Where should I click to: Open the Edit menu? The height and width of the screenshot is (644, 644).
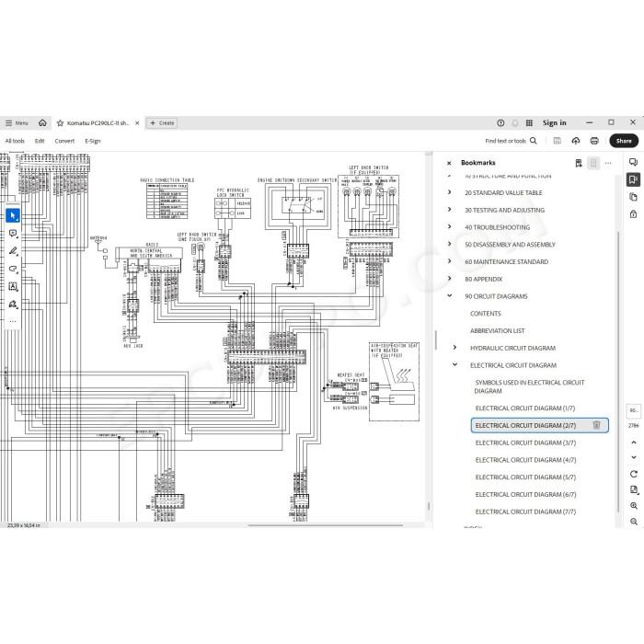(40, 141)
